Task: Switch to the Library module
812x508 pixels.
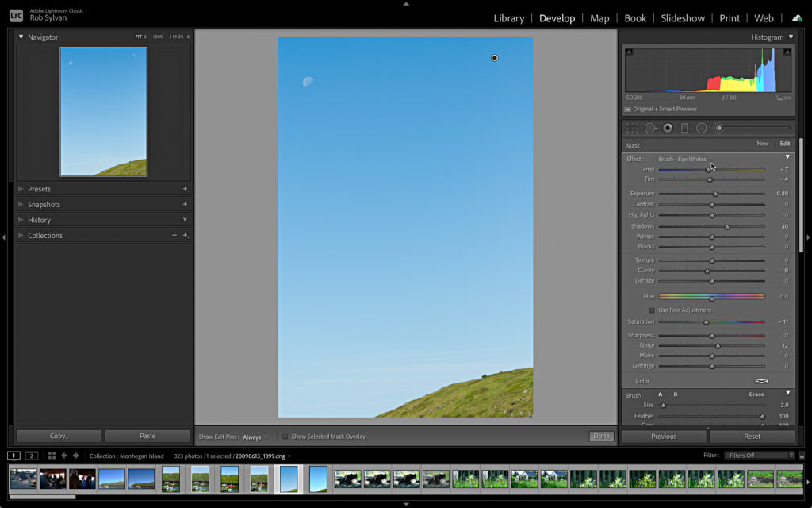Action: click(x=508, y=18)
